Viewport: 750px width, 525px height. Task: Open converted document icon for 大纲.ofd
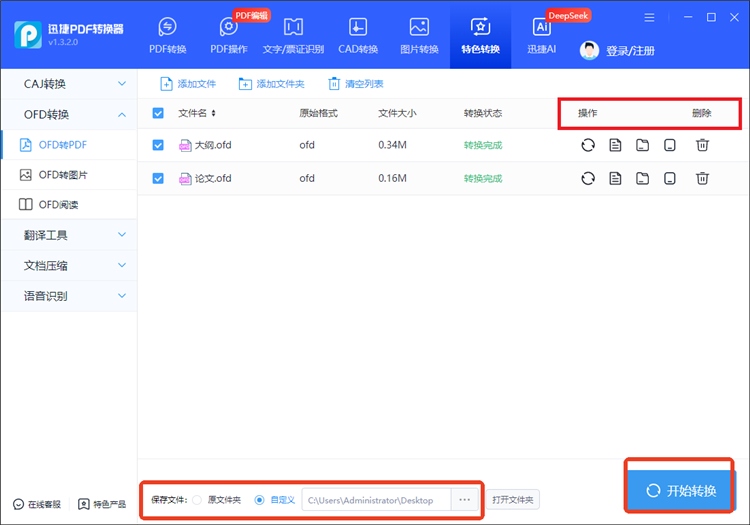pyautogui.click(x=615, y=145)
